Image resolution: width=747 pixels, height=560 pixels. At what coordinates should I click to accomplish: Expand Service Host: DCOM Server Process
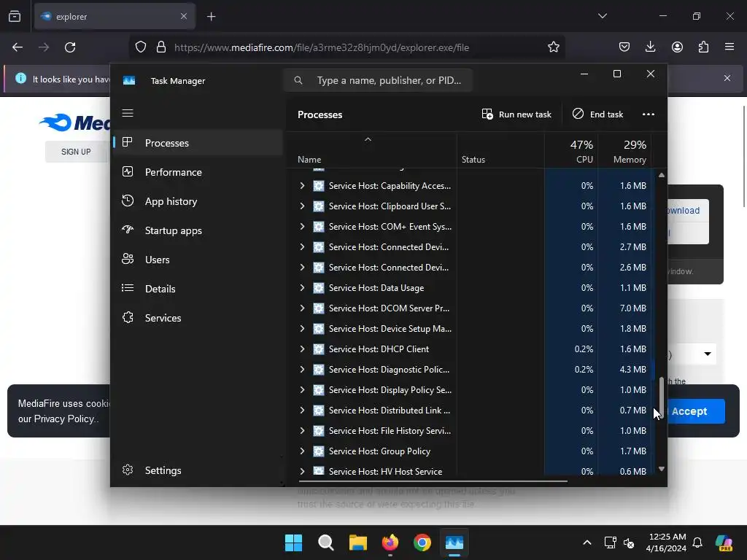point(302,308)
